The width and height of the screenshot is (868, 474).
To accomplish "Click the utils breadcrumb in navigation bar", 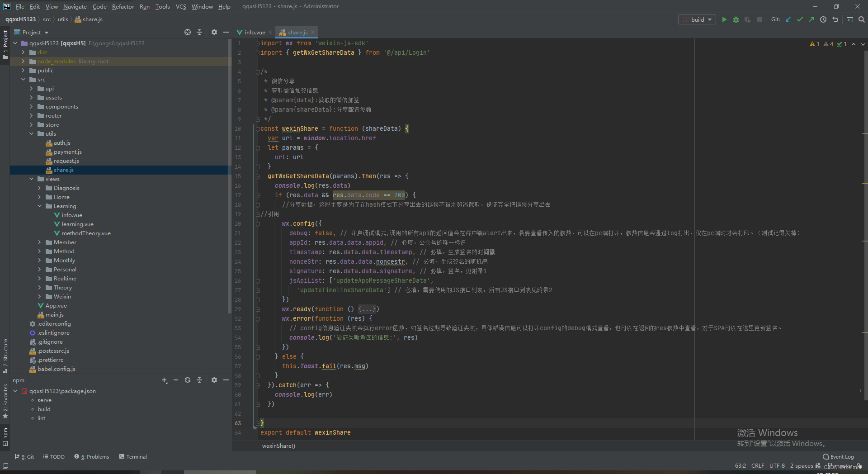I will 63,19.
